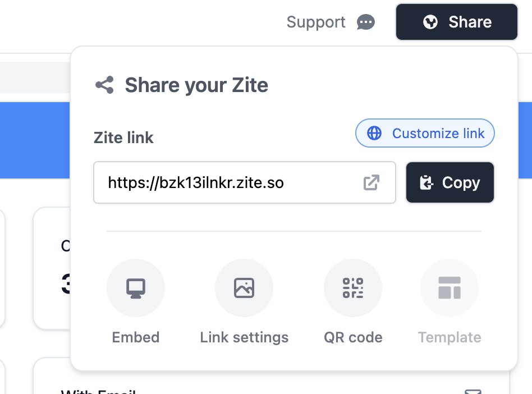Click the clipboard icon in Copy button
Viewport: 532px width, 394px height.
426,182
